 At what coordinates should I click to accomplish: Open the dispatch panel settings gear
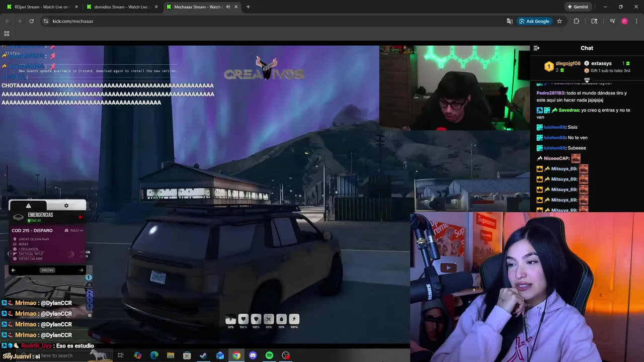point(66,206)
